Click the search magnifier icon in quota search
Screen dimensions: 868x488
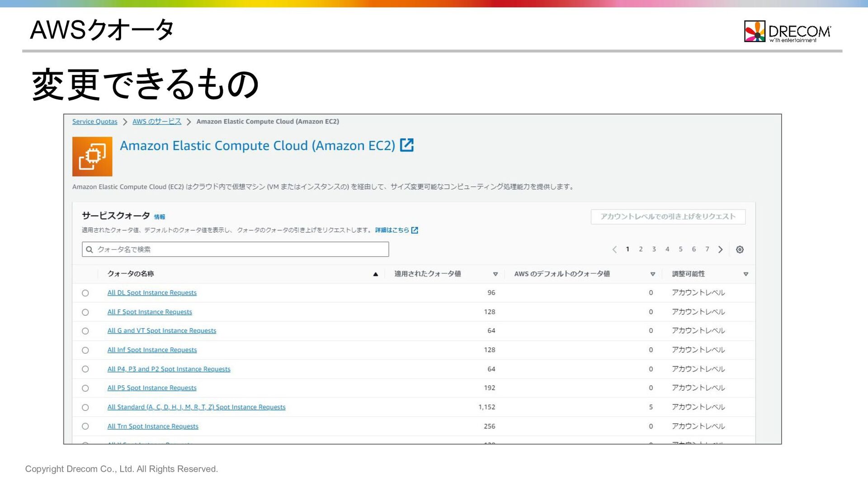[x=90, y=249]
